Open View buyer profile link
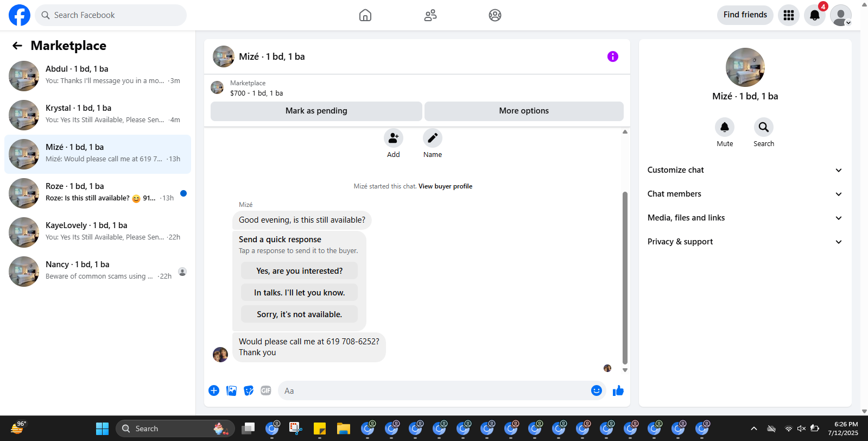 pos(445,186)
